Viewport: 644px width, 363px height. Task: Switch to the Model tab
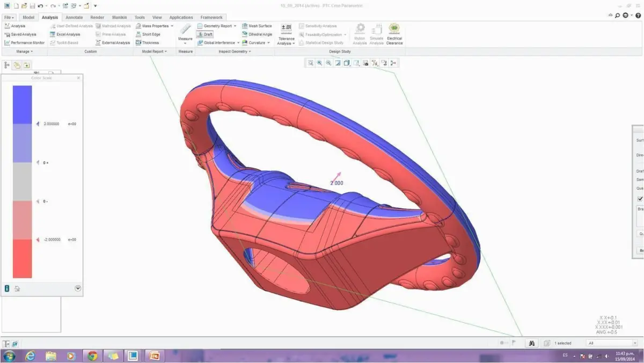point(28,17)
